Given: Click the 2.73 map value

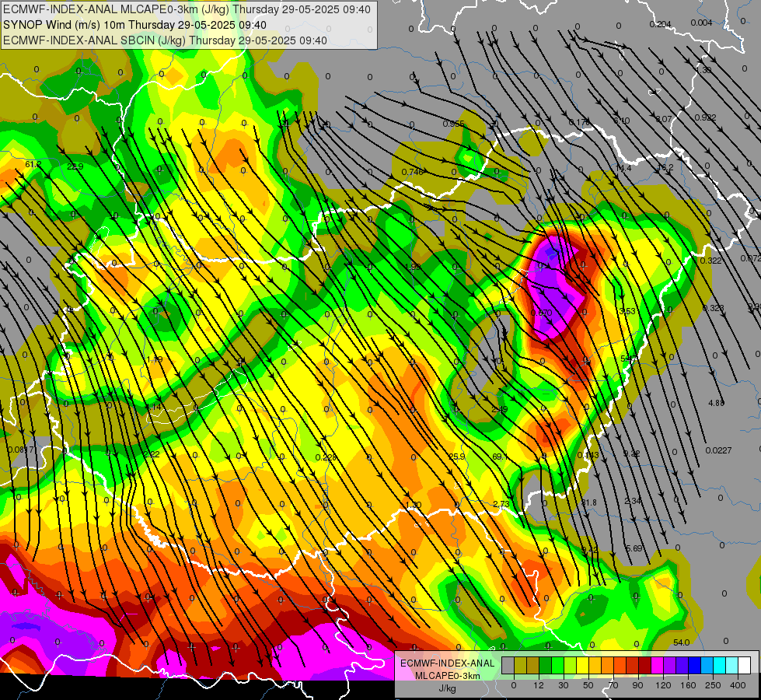Looking at the screenshot, I should point(501,504).
